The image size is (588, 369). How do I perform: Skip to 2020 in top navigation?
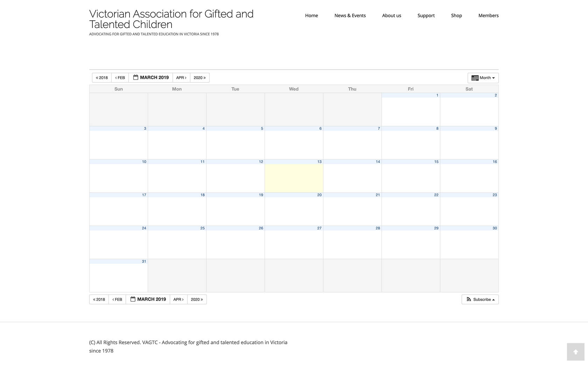199,78
